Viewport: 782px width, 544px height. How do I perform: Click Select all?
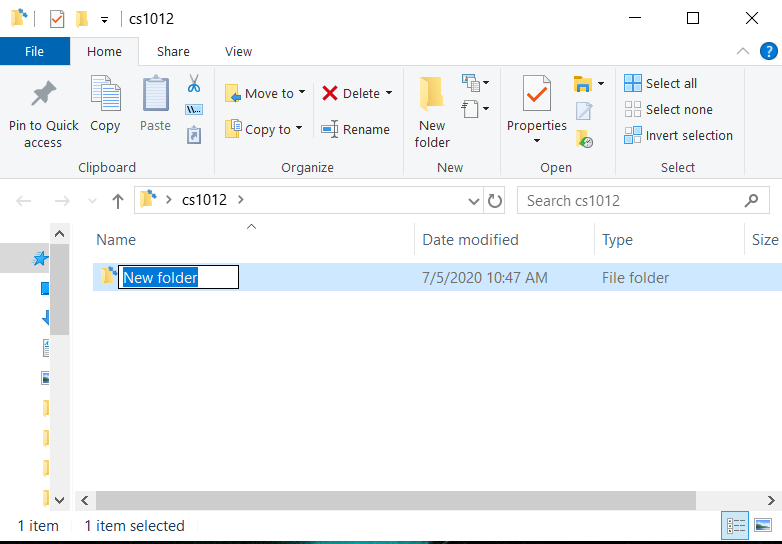tap(661, 83)
